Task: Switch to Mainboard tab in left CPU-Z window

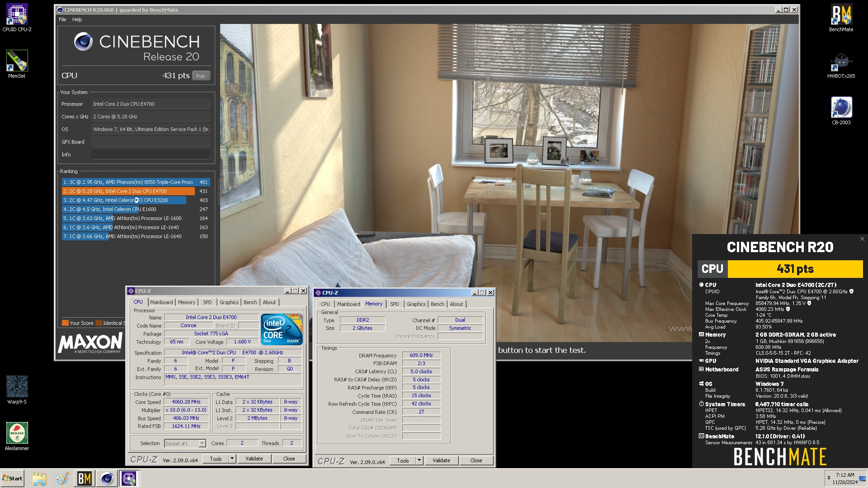Action: click(x=161, y=302)
